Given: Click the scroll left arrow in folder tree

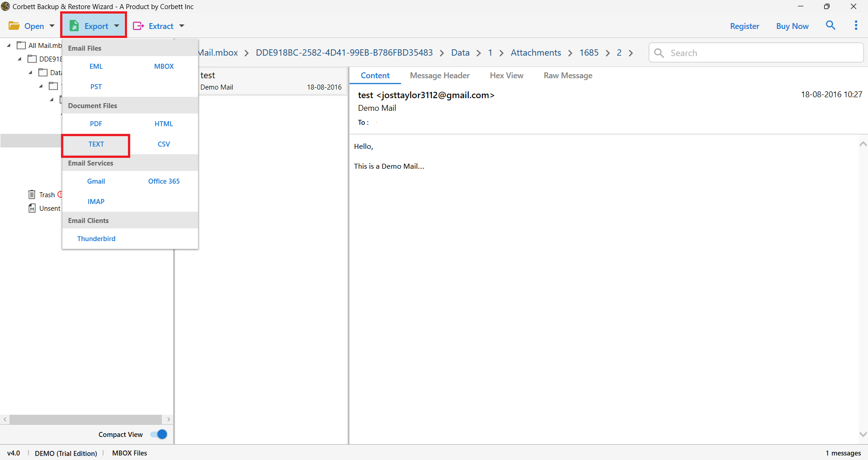Looking at the screenshot, I should click(x=5, y=419).
